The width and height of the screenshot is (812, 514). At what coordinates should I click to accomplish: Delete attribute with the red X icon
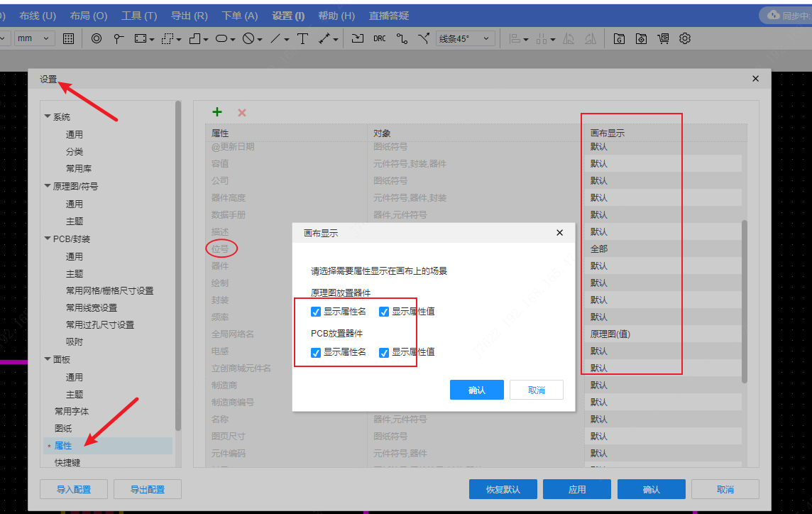[242, 112]
